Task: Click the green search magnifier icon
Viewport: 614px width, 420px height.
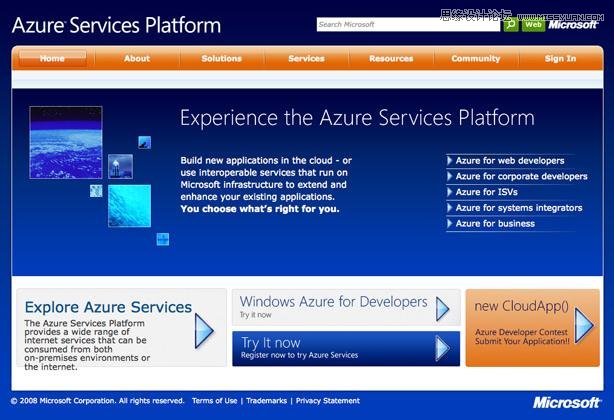Action: pos(511,25)
